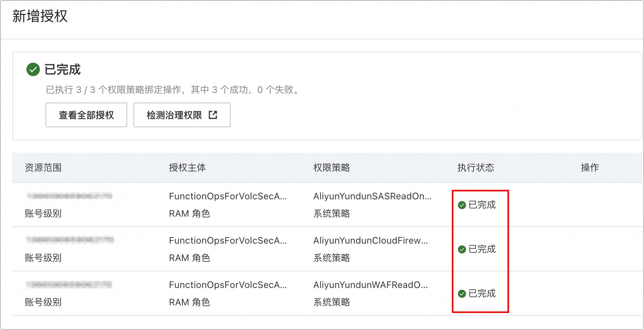Click the status check icon for AliyunYundunCloudFirew row
Image resolution: width=644 pixels, height=330 pixels.
click(462, 249)
